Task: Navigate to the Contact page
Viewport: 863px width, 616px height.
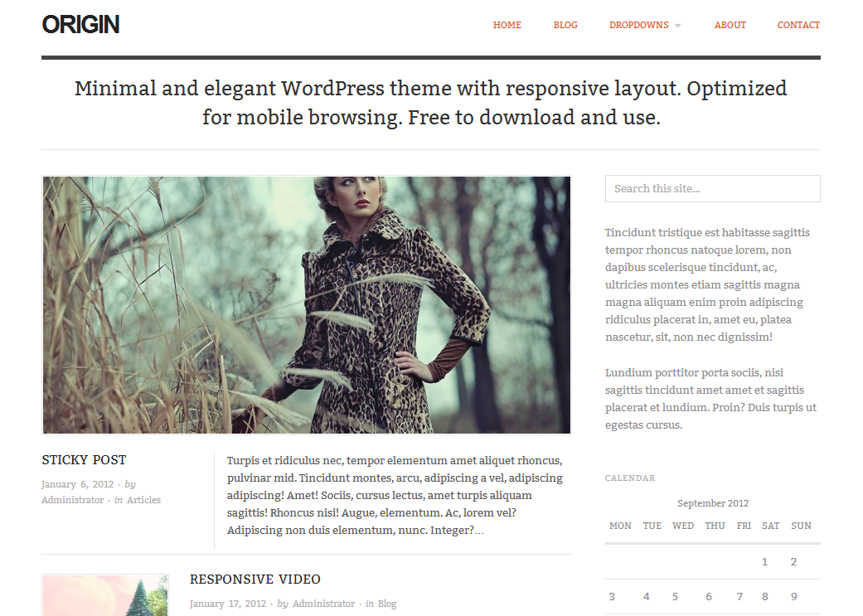Action: 798,26
